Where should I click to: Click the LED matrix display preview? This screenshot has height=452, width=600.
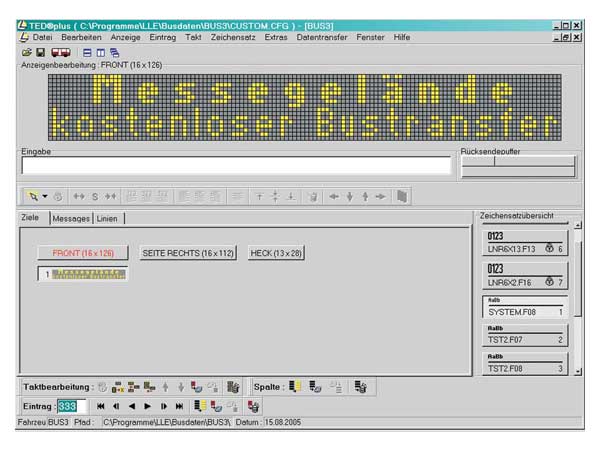click(305, 107)
